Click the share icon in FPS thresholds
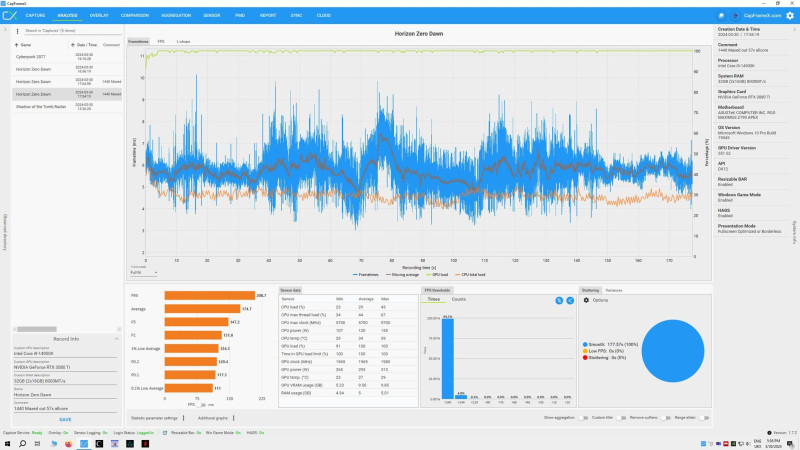Image resolution: width=800 pixels, height=450 pixels. [x=570, y=301]
